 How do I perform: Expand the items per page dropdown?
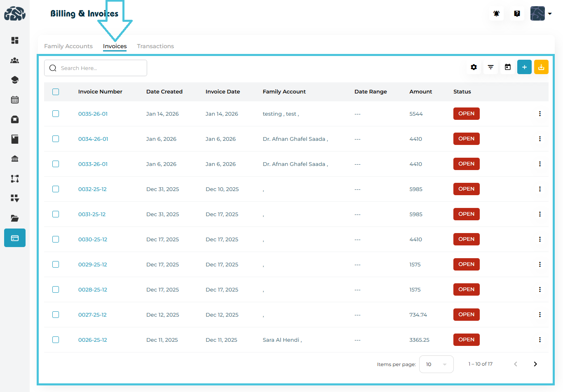[x=436, y=364]
